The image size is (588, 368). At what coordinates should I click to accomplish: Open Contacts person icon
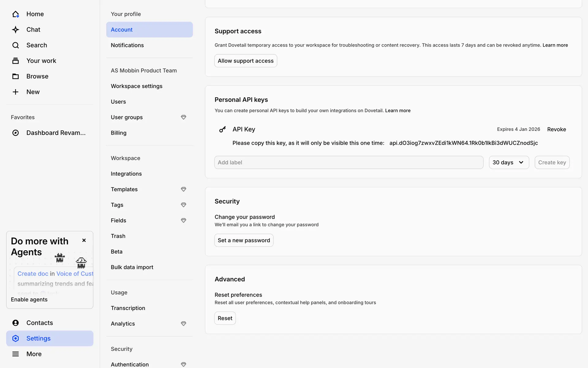16,323
